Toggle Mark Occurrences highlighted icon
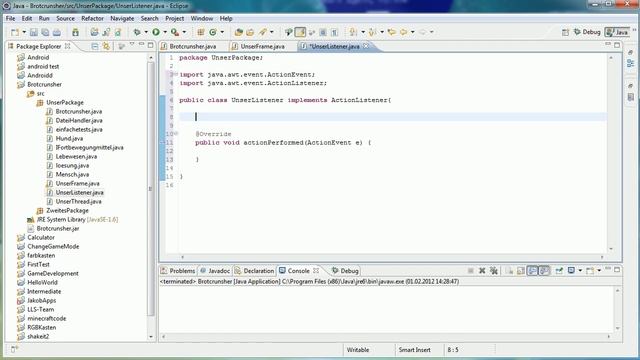Screen dimensions: 640x360 click(300, 32)
